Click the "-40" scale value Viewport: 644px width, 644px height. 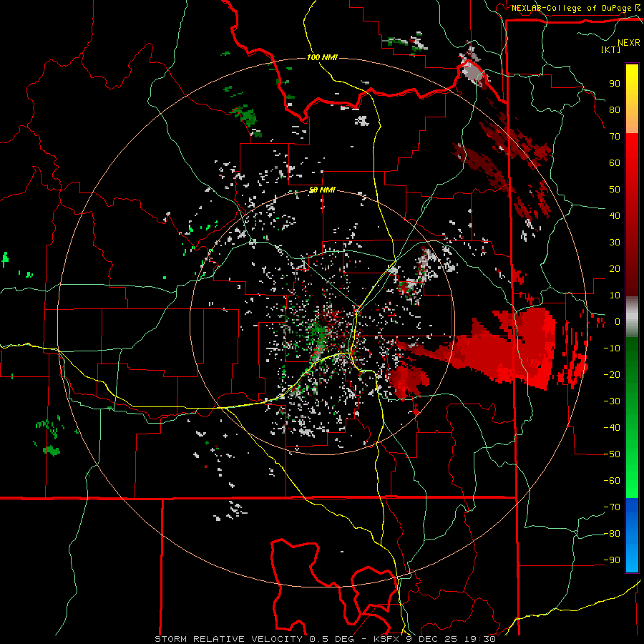coord(612,428)
